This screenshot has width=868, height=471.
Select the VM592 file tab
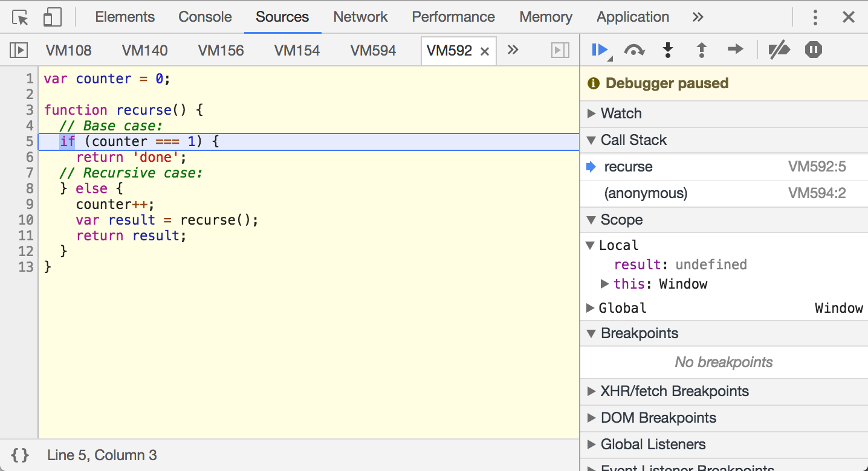click(x=449, y=51)
